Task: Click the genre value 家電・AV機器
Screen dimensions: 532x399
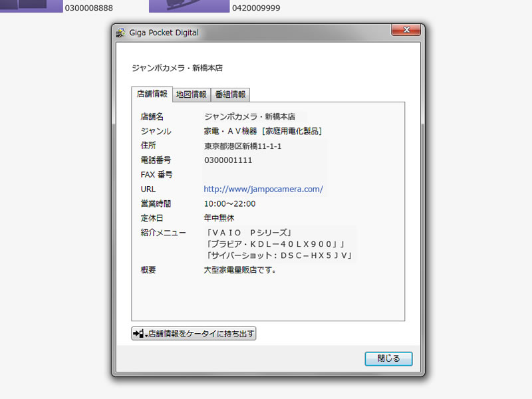Action: click(x=230, y=131)
